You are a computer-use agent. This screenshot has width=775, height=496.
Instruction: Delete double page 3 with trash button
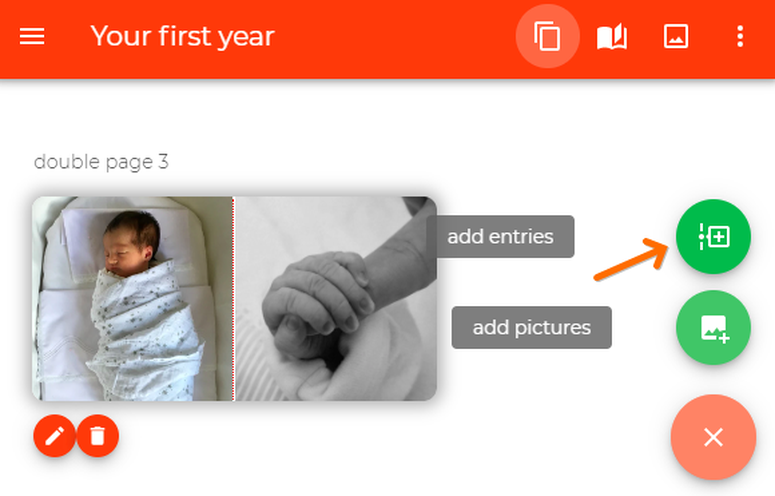(97, 436)
